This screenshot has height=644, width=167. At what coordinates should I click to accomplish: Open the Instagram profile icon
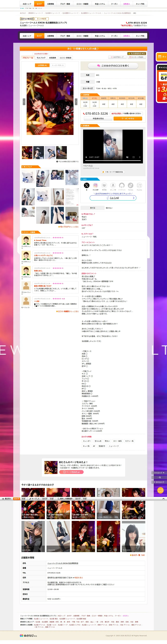[95, 185]
